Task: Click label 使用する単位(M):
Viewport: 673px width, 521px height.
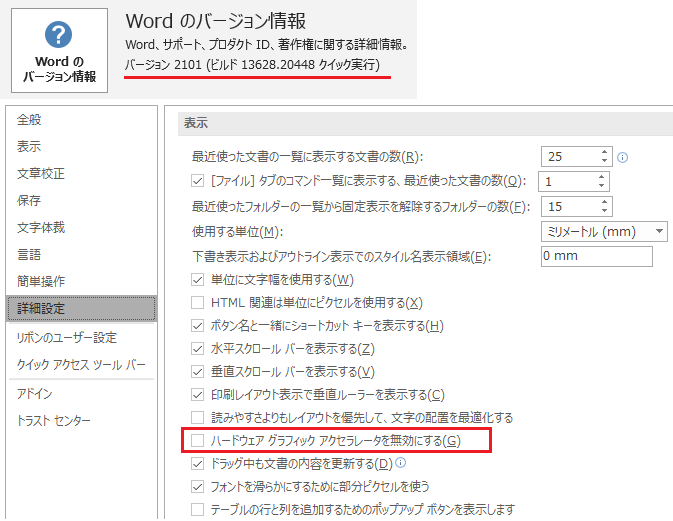Action: (237, 232)
